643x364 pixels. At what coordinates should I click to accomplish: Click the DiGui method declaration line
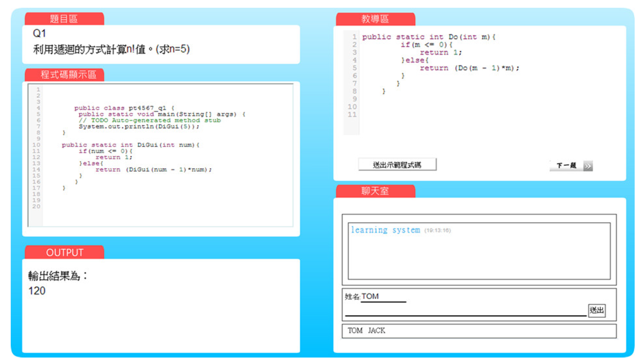pyautogui.click(x=130, y=145)
